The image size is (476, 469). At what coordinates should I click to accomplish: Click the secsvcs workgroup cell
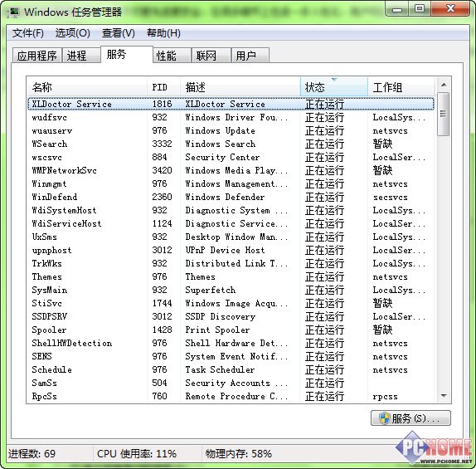click(x=391, y=198)
